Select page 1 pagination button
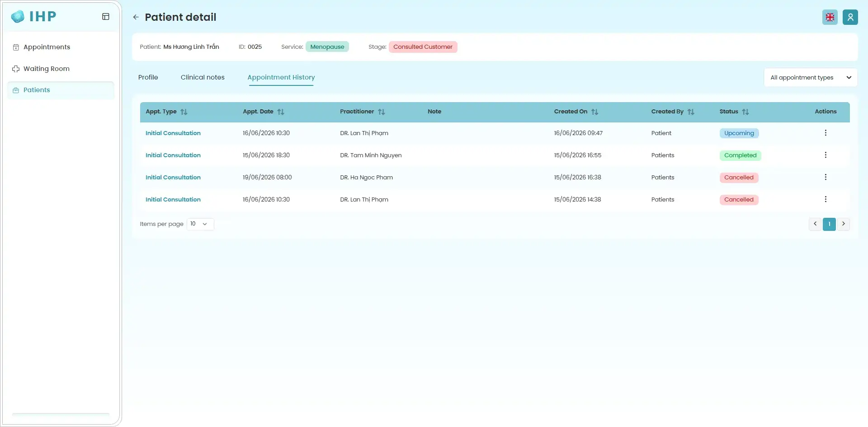This screenshot has height=427, width=868. tap(829, 224)
